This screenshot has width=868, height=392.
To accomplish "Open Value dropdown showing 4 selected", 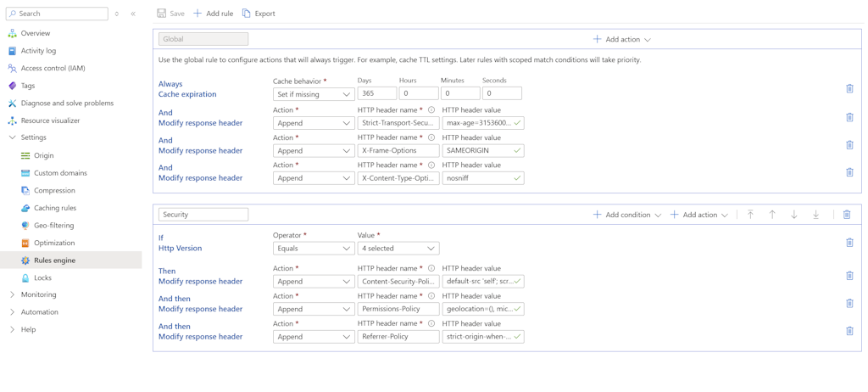I will pyautogui.click(x=398, y=249).
